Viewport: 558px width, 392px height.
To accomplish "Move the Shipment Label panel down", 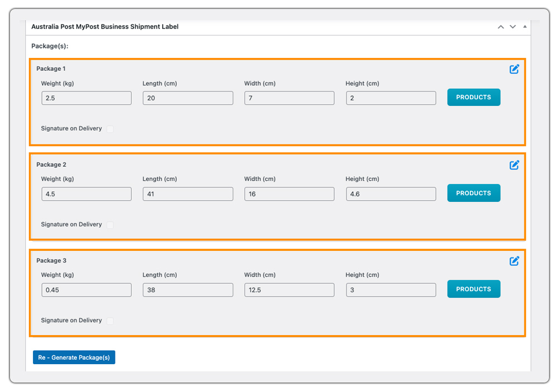I will pos(513,27).
